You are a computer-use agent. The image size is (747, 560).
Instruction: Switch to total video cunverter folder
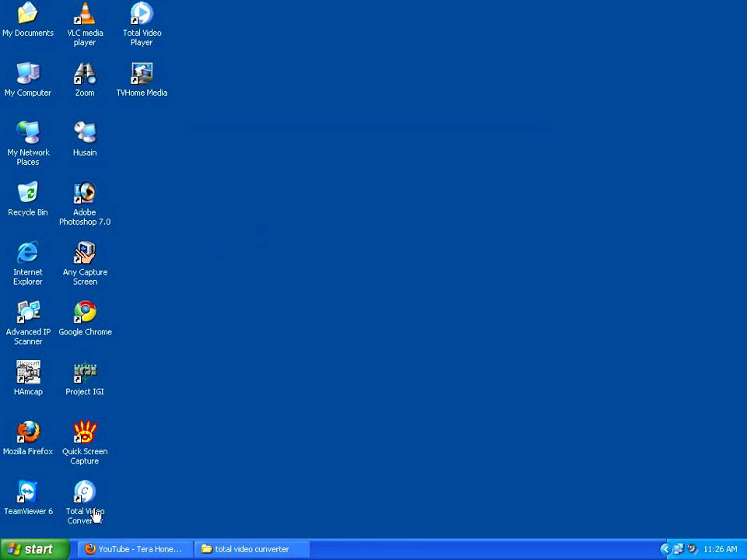pos(252,549)
